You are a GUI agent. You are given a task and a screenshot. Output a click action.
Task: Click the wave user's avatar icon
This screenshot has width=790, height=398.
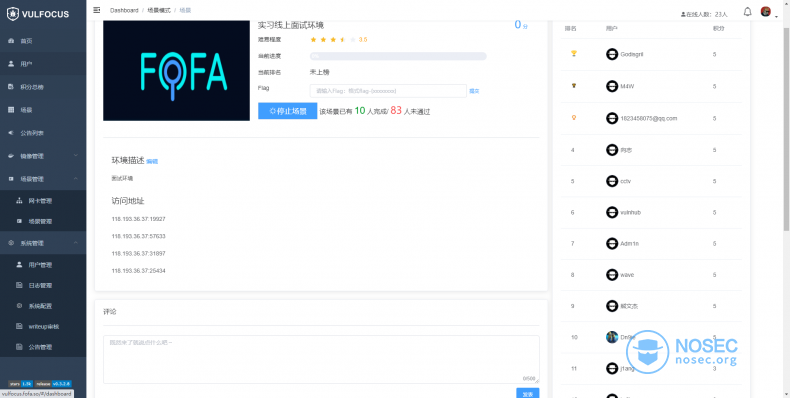612,275
